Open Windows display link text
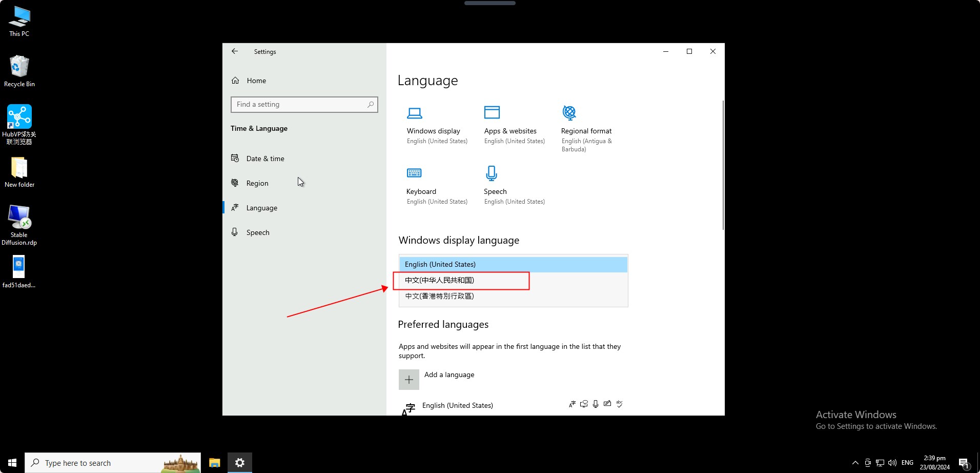This screenshot has height=473, width=980. (434, 131)
